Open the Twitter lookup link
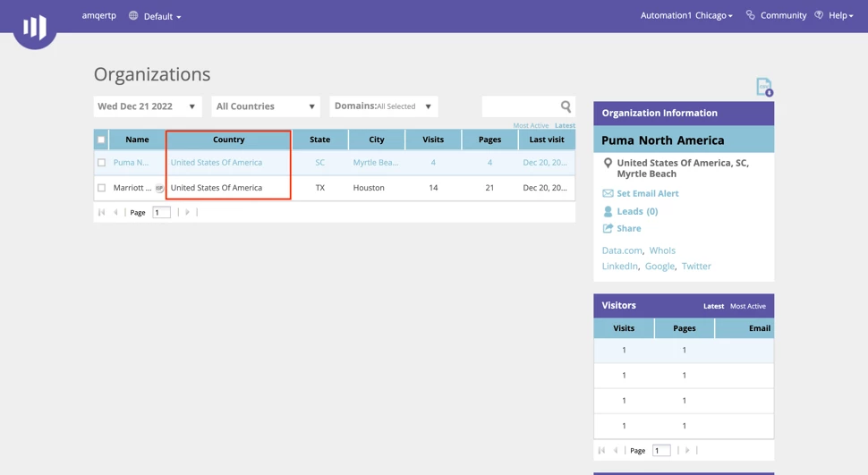Viewport: 868px width, 475px height. tap(696, 266)
